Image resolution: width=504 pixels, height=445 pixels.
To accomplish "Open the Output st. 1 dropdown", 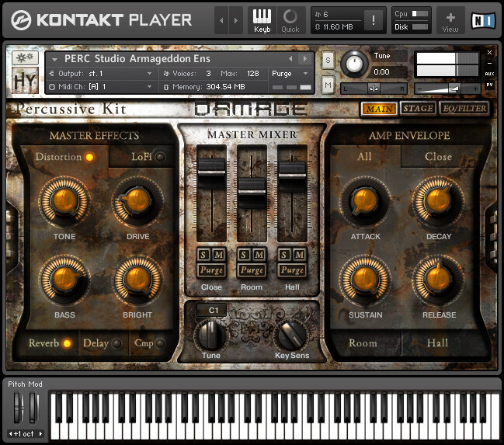I will point(100,74).
